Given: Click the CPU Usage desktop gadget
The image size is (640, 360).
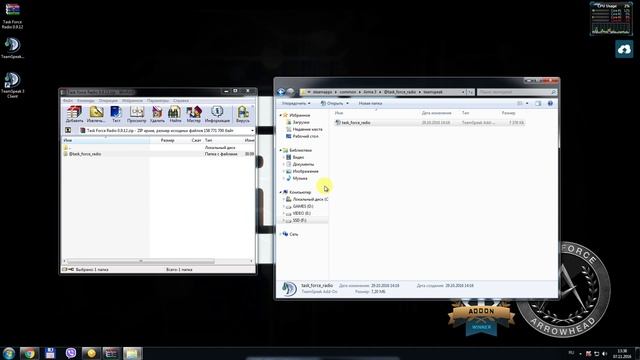Looking at the screenshot, I should point(611,19).
